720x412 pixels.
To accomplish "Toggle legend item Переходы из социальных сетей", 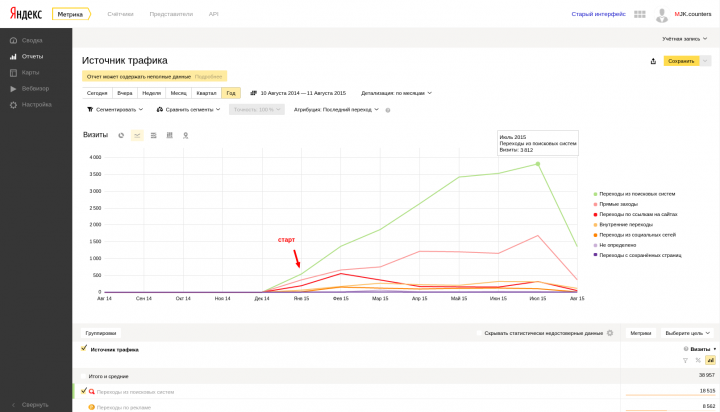I will tap(634, 235).
